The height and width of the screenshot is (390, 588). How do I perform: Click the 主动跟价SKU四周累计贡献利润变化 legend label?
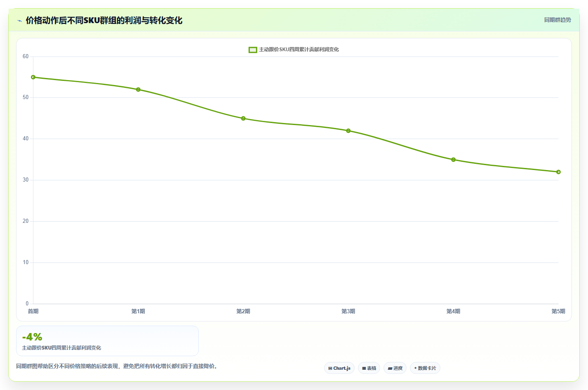click(299, 50)
